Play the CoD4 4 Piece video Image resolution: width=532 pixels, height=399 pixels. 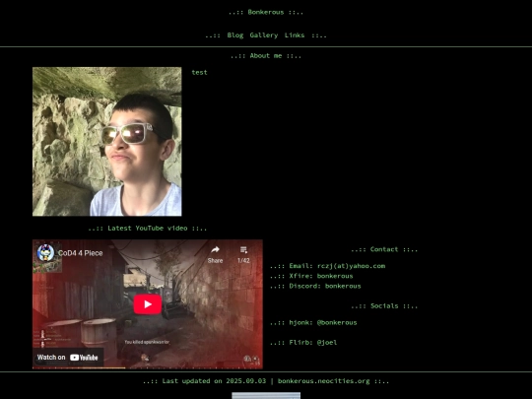pyautogui.click(x=148, y=304)
